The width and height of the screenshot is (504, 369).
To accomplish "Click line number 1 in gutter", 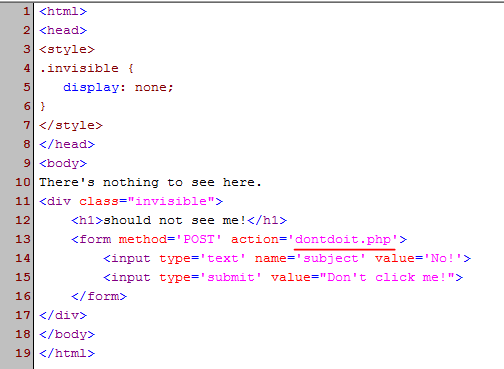I will 27,11.
